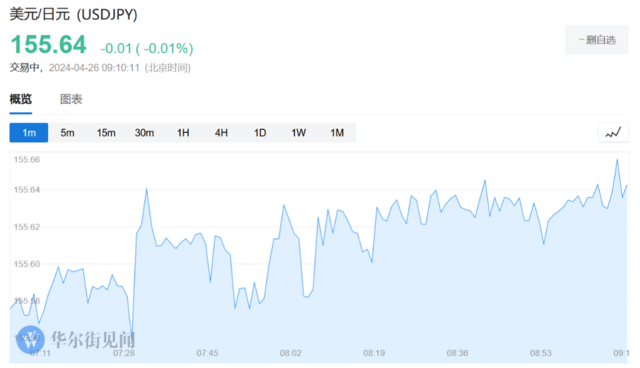This screenshot has height=368, width=640.
Task: Select the 5m interval
Action: pos(67,133)
